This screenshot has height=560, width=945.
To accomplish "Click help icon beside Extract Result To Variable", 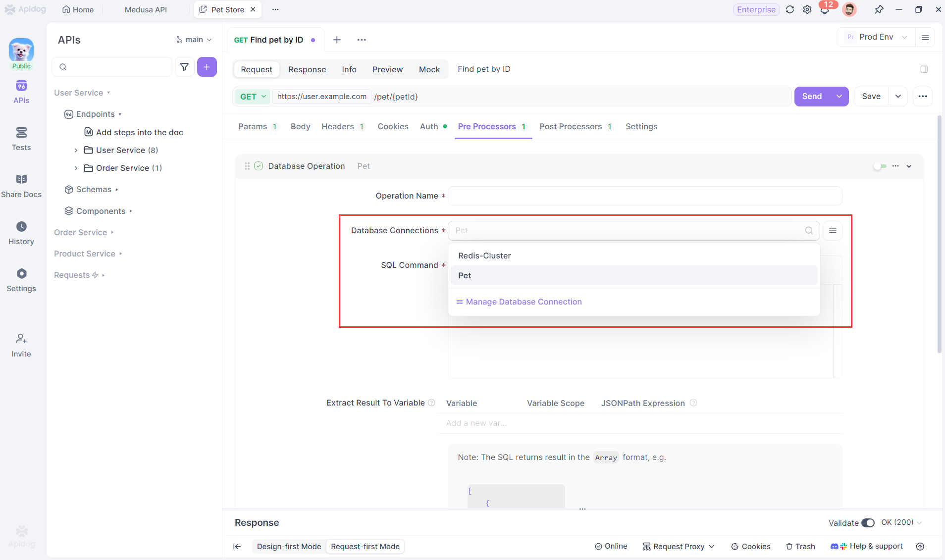I will (431, 403).
